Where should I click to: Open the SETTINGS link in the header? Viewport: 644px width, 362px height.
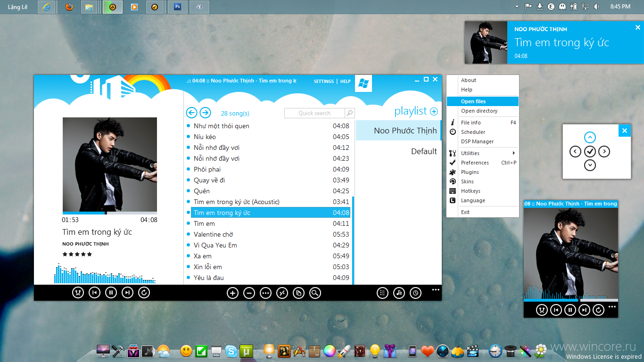324,82
